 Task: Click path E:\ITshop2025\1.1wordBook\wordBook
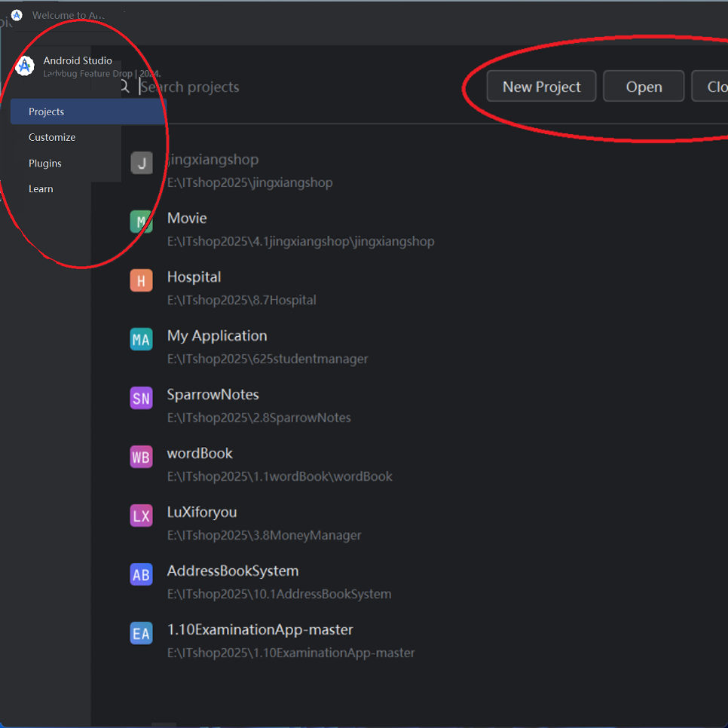click(x=280, y=476)
